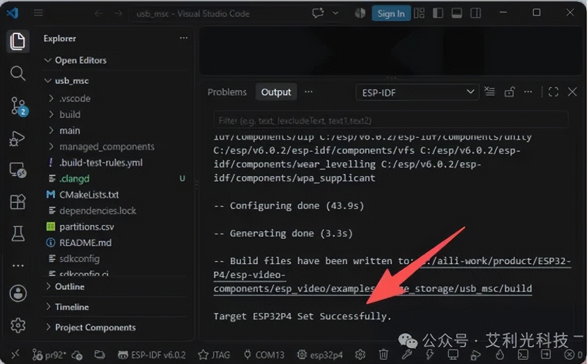588x364 pixels.
Task: Open the Manage gear in activity bar
Action: pos(18,325)
